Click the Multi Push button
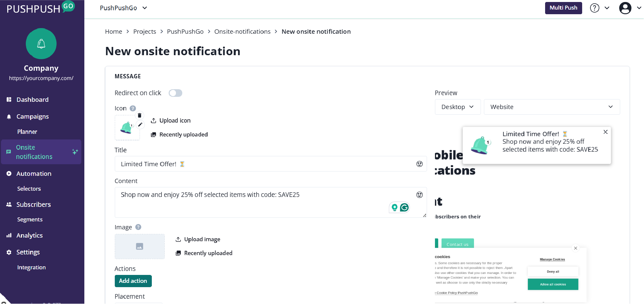This screenshot has height=304, width=644. tap(563, 8)
